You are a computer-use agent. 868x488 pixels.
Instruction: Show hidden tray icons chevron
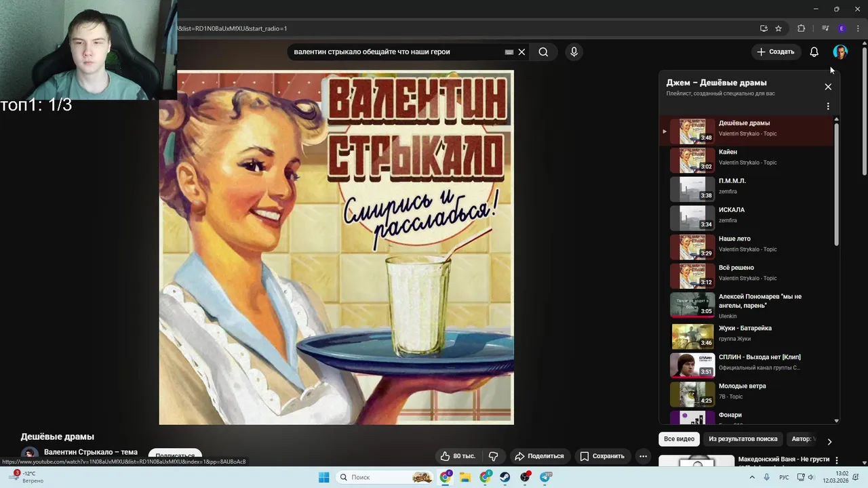click(x=751, y=477)
